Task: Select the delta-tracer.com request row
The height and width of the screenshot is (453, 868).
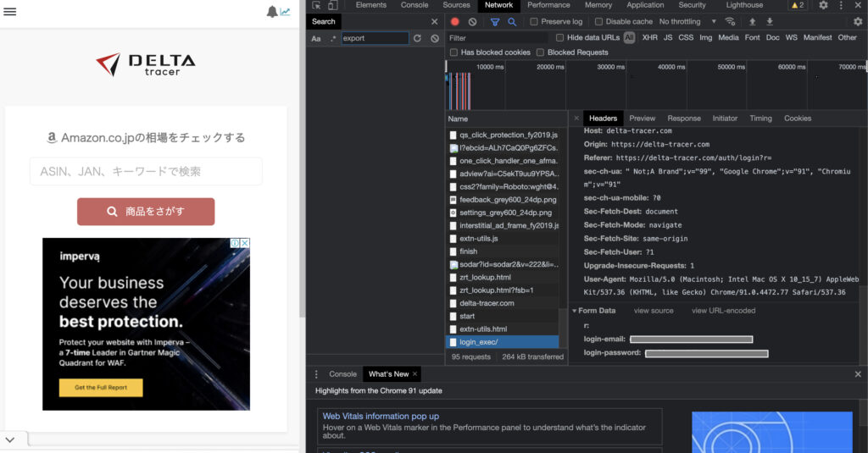Action: [502, 303]
